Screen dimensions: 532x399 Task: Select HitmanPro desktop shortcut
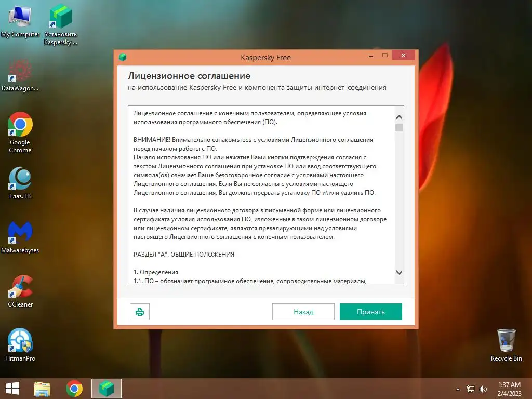[x=20, y=345]
